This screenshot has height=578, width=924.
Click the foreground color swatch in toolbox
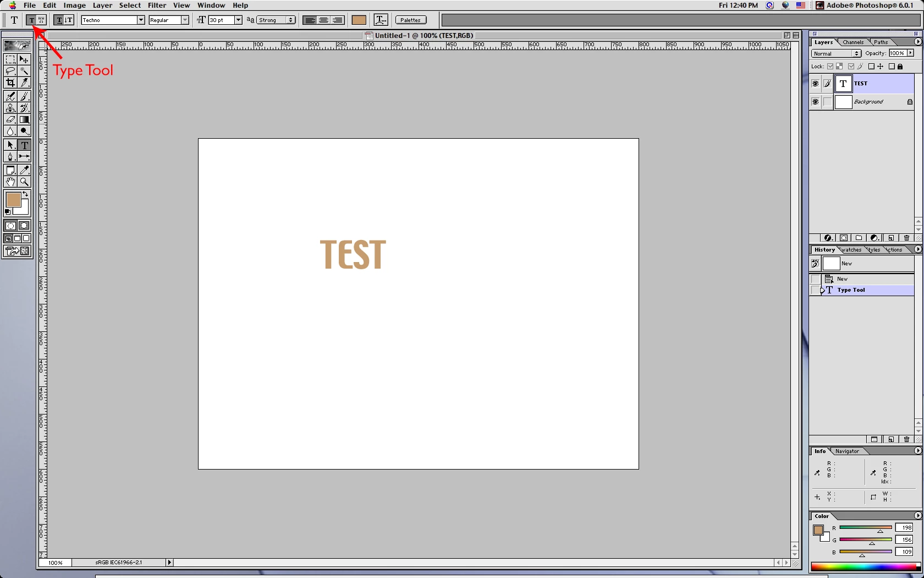pos(13,199)
